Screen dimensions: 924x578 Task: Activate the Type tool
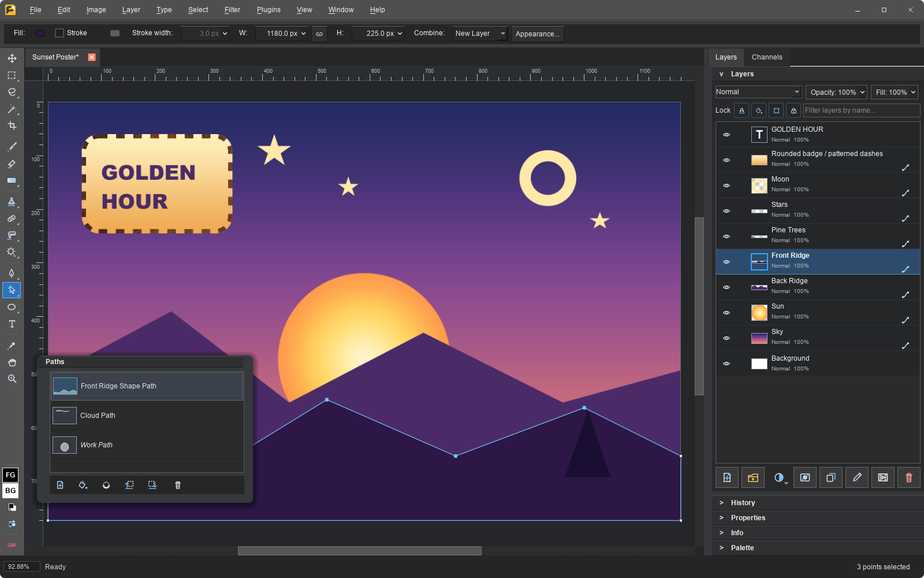pos(12,324)
